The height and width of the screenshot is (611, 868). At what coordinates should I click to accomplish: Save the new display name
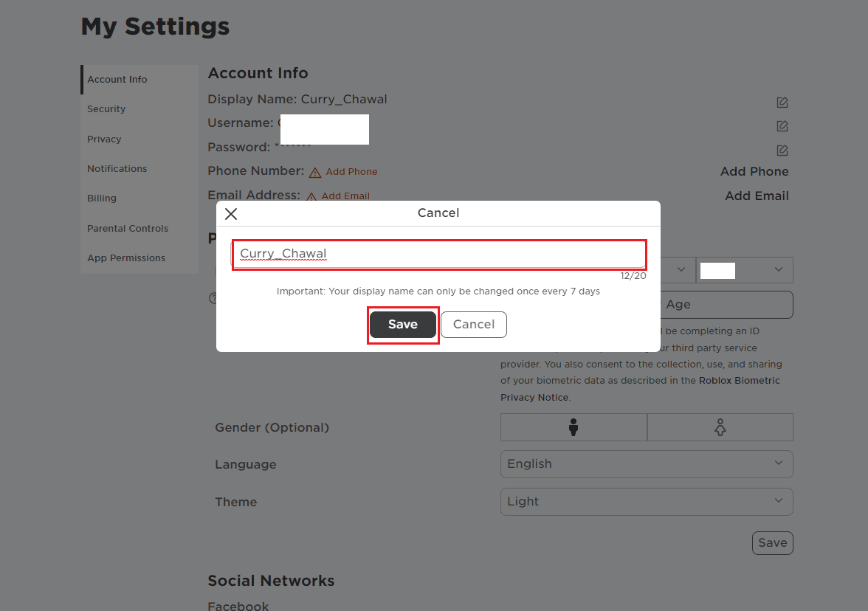(x=403, y=325)
